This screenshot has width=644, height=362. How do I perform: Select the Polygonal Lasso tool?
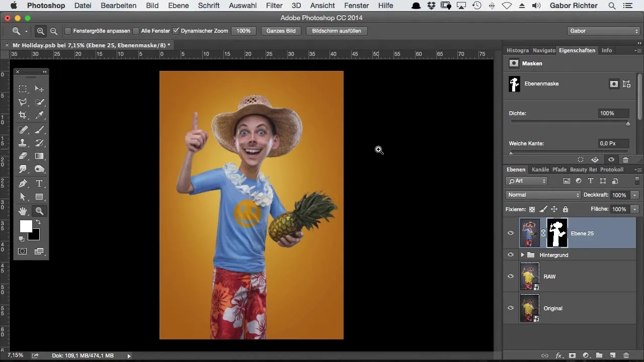point(23,102)
